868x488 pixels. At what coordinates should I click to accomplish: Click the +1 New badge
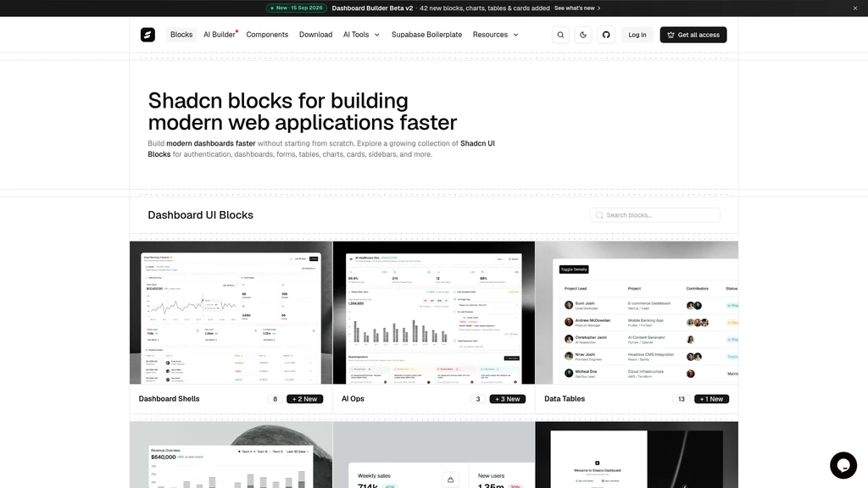coord(711,399)
